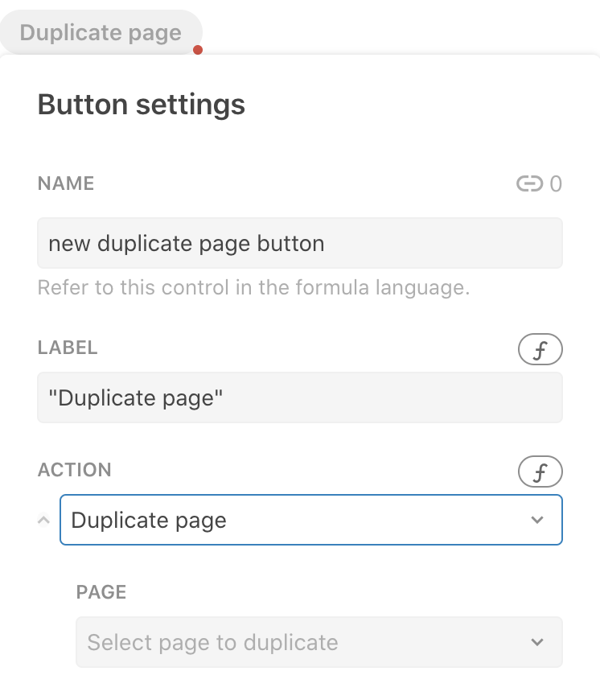Image resolution: width=600 pixels, height=700 pixels.
Task: Click the gray Duplicate page button preview
Action: pos(101,33)
